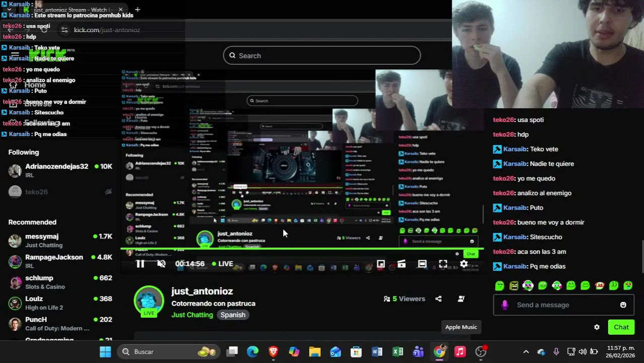The height and width of the screenshot is (363, 644).
Task: Jump to LIVE indicator in player
Action: [222, 264]
